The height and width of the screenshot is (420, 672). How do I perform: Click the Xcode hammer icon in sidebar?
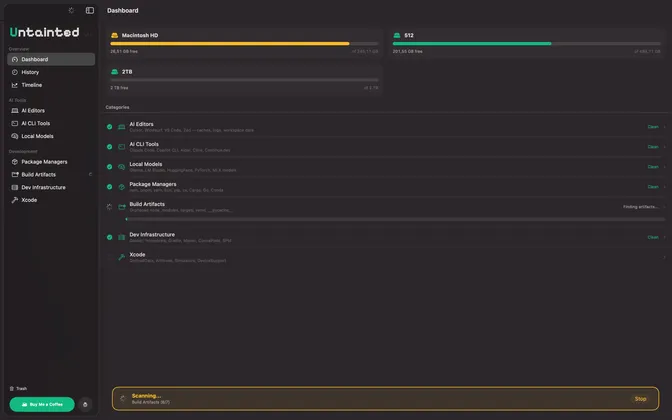(15, 200)
